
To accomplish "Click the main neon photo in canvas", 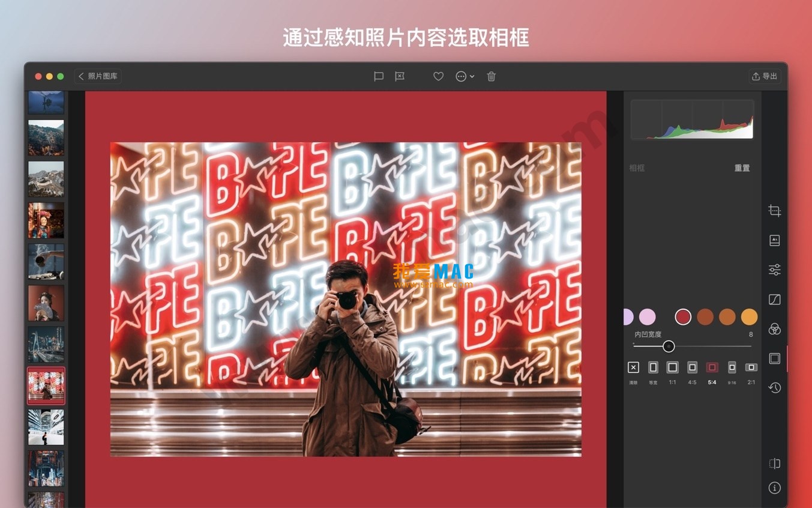I will (x=346, y=299).
